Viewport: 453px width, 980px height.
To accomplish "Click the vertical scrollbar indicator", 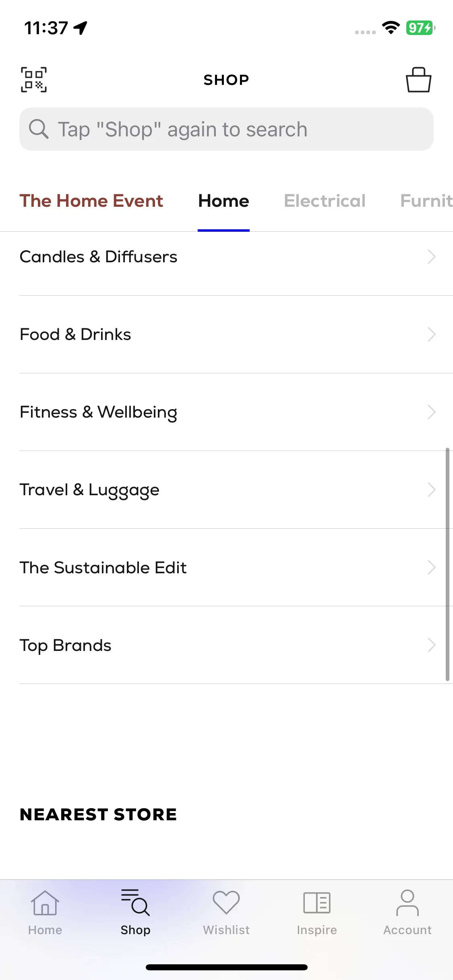I will 447,564.
